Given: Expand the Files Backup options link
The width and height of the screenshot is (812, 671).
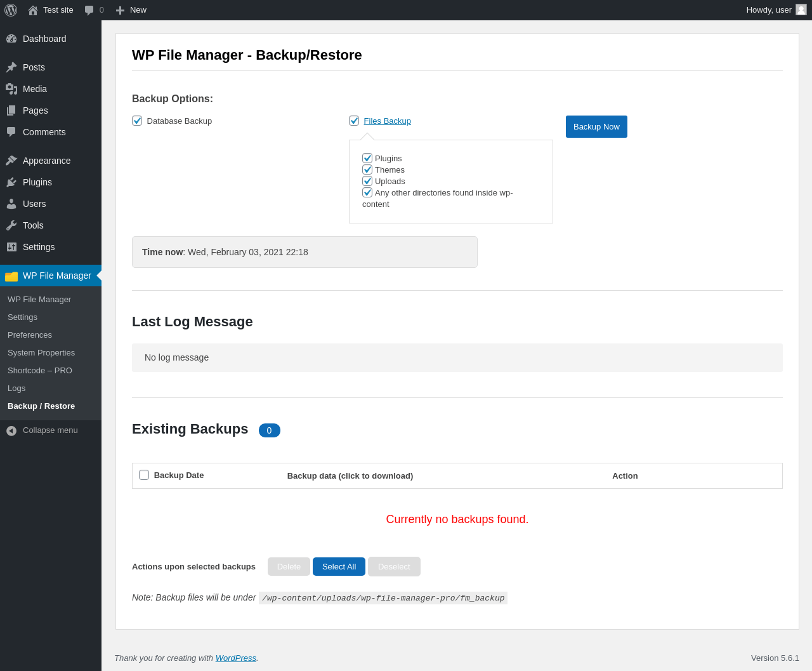Looking at the screenshot, I should coord(387,121).
